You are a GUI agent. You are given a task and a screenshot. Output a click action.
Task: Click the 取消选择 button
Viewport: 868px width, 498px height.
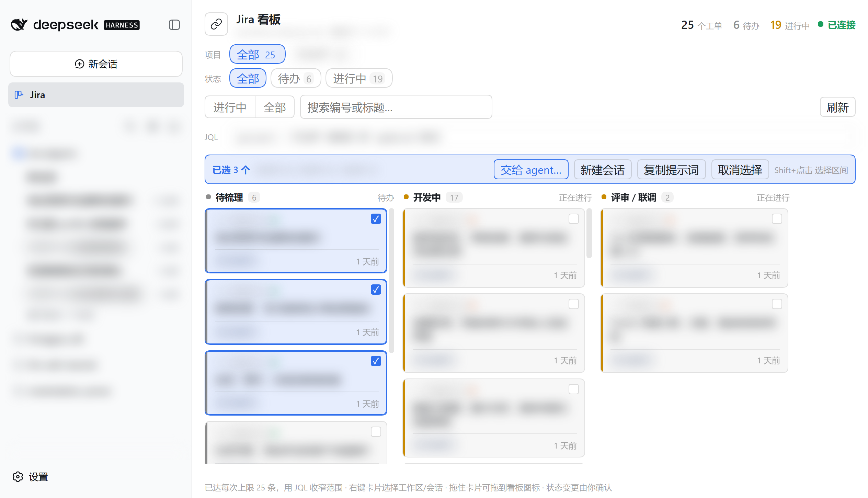[740, 170]
